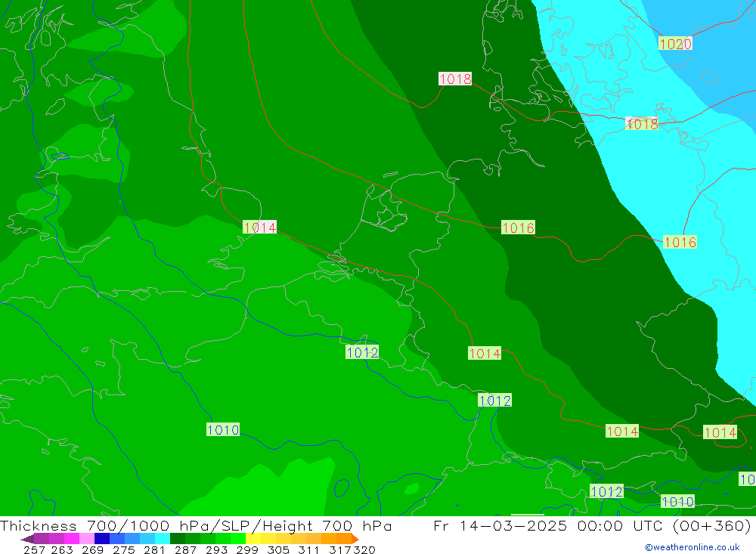Click the 281 legend value
Screen dimensions: 756x554
point(153,549)
